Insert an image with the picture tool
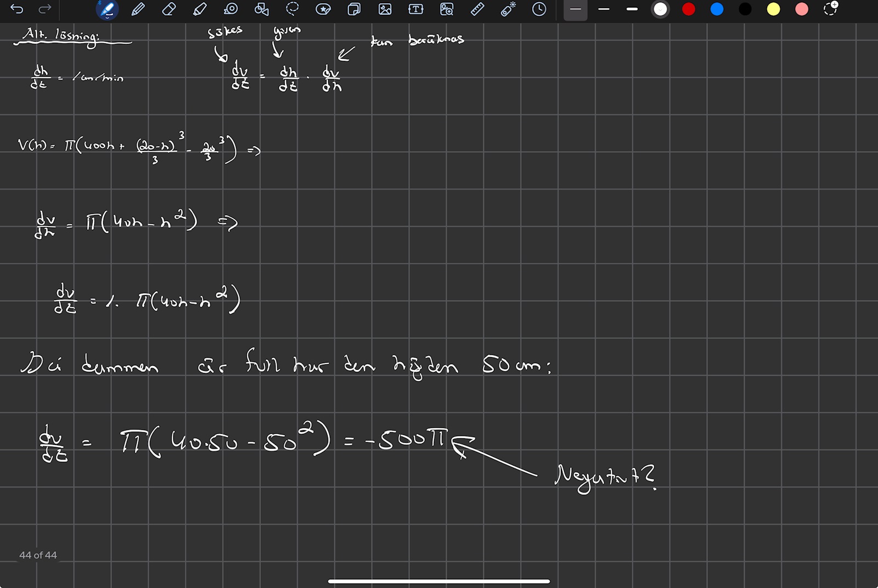The width and height of the screenshot is (878, 588). pyautogui.click(x=385, y=9)
